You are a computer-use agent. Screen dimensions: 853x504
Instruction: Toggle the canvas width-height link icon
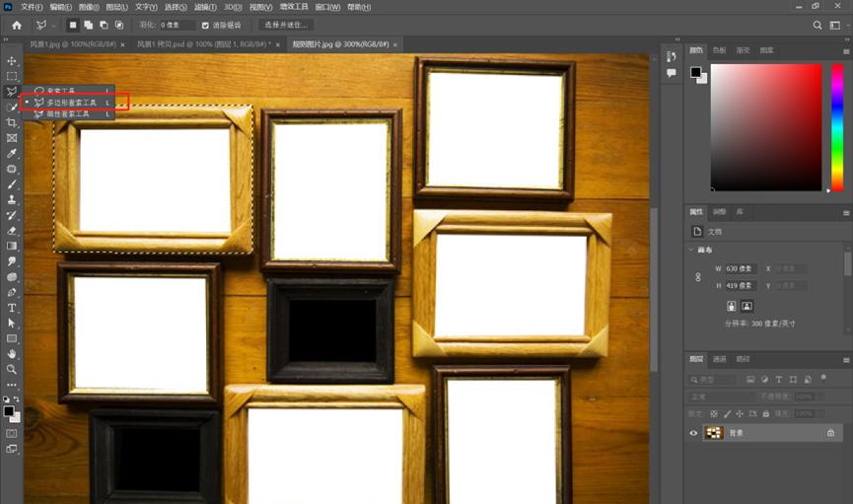(x=698, y=277)
